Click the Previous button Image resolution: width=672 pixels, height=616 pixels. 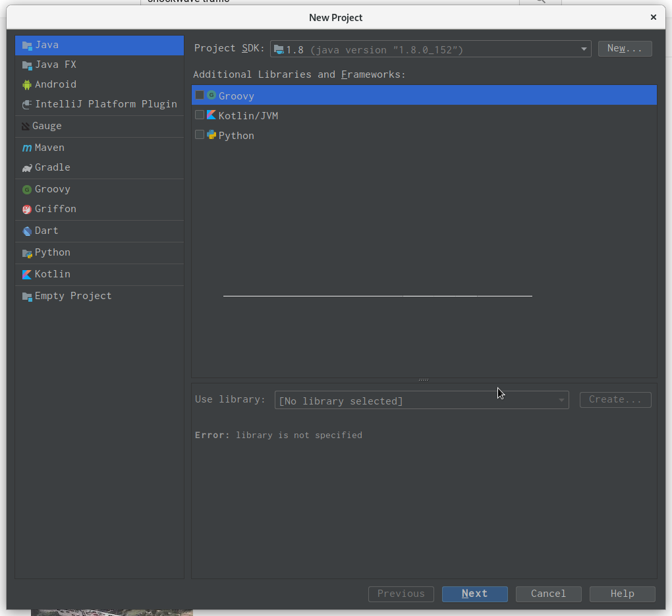point(401,594)
